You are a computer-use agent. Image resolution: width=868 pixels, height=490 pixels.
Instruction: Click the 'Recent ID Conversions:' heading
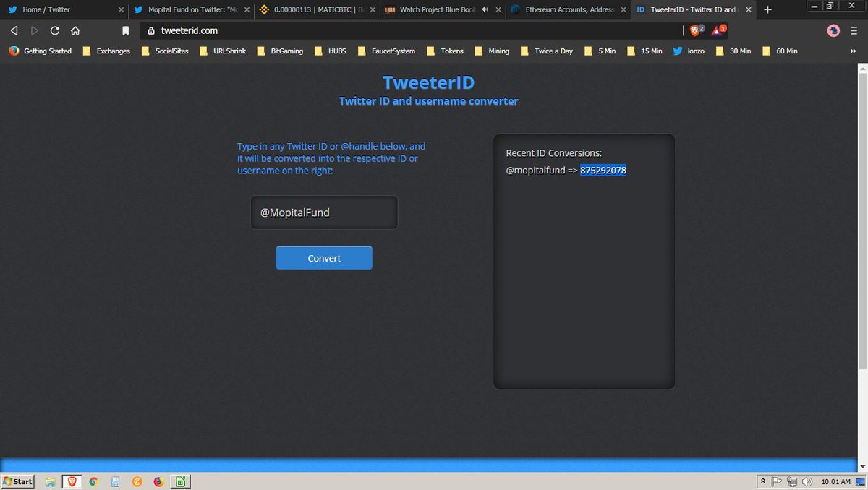point(554,153)
